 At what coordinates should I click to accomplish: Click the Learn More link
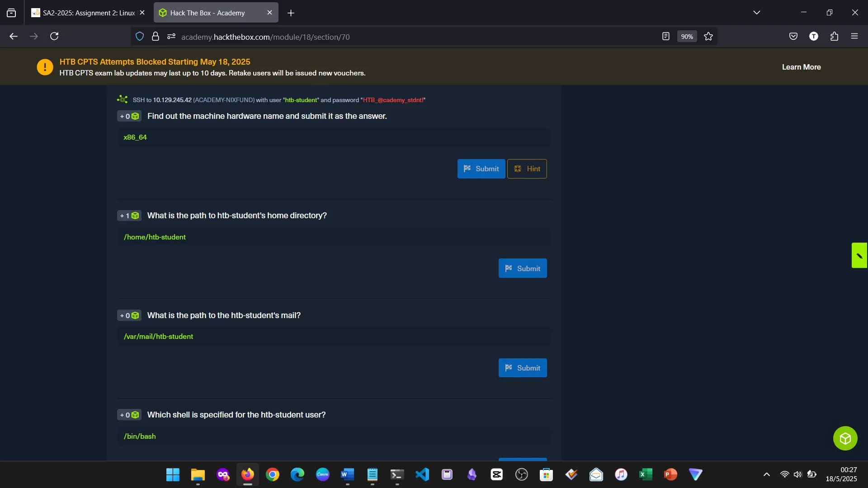(801, 66)
